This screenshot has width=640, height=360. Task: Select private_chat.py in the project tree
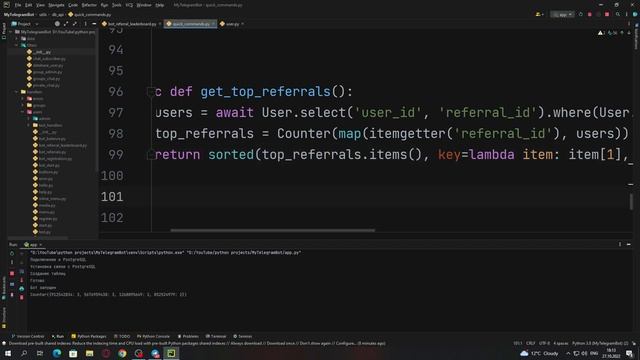point(43,85)
